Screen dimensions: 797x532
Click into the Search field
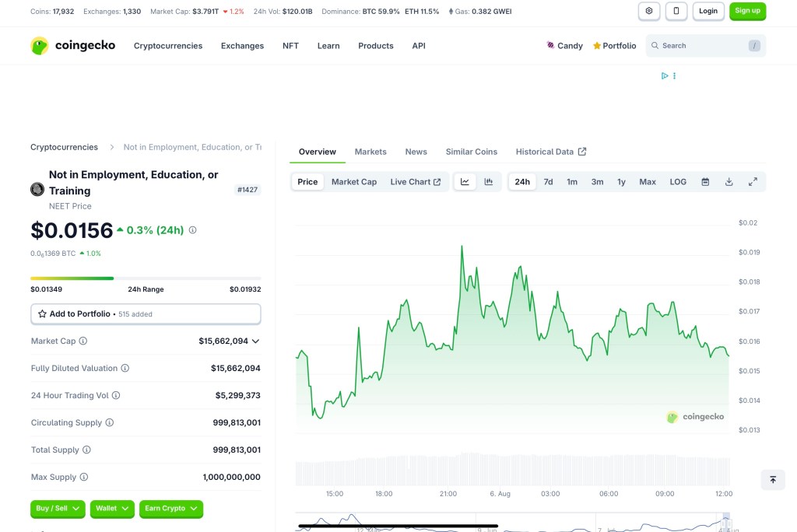pos(700,46)
